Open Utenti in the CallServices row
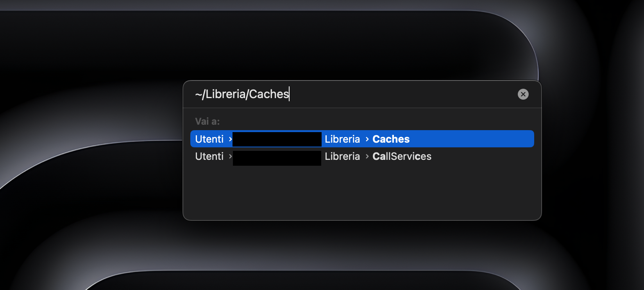The image size is (644, 290). click(x=210, y=156)
